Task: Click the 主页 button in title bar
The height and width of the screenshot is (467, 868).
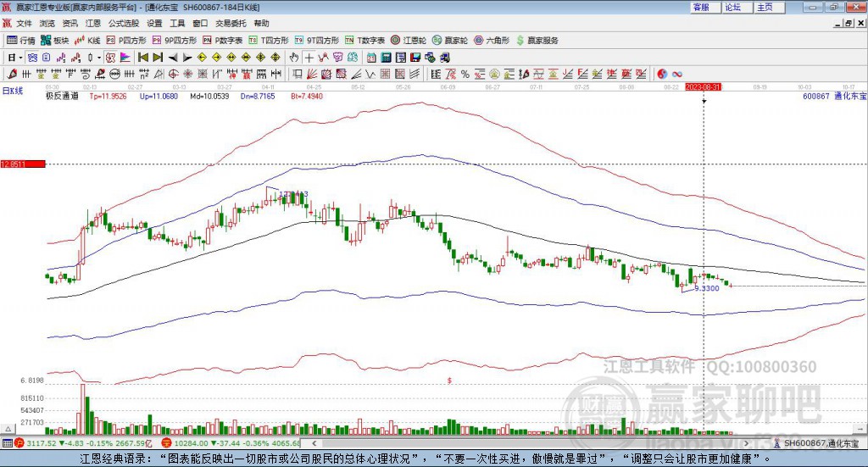Action: pyautogui.click(x=768, y=7)
